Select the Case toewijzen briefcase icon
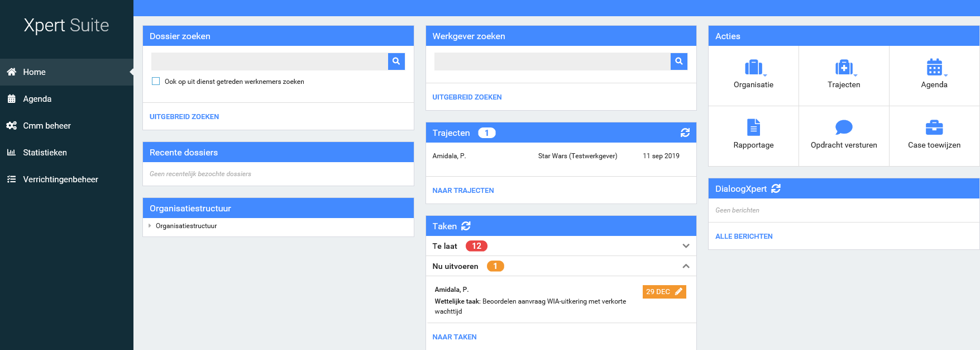 pyautogui.click(x=934, y=127)
